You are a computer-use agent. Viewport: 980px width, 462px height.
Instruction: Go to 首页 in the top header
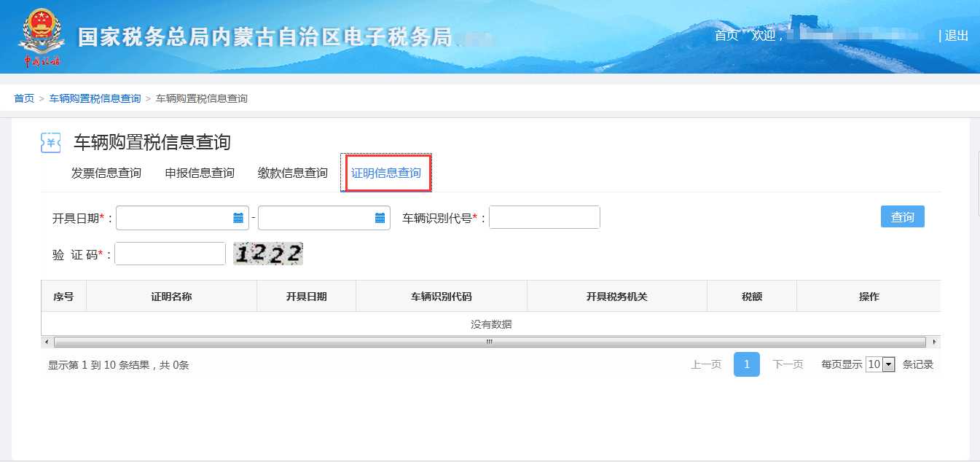click(726, 36)
